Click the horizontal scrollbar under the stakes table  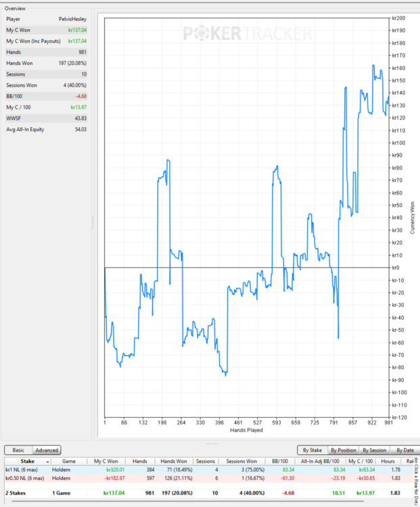(187, 501)
